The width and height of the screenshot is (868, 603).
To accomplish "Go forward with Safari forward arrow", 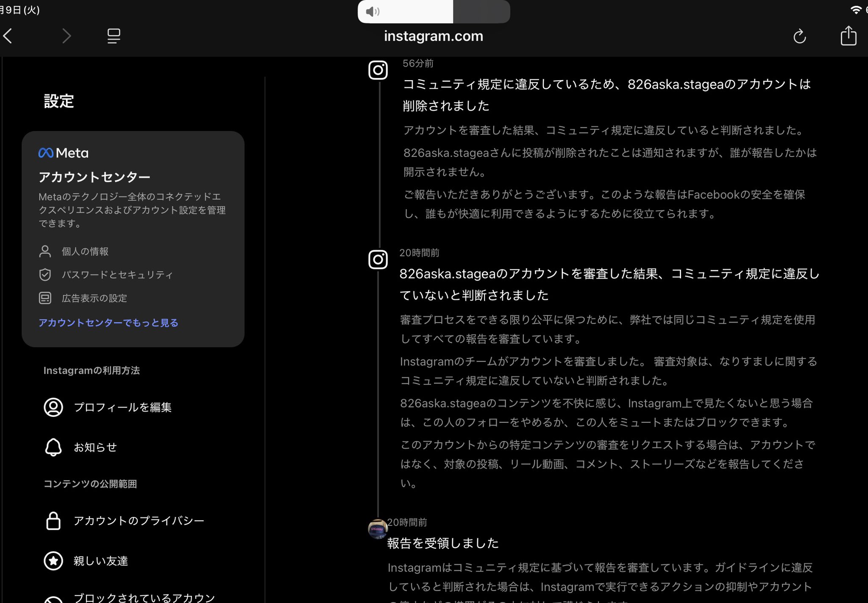I will point(67,36).
